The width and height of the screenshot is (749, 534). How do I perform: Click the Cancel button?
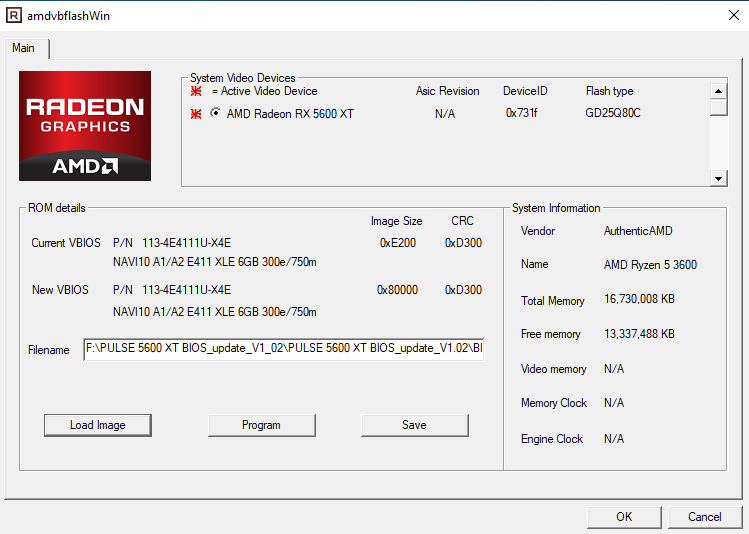(705, 517)
